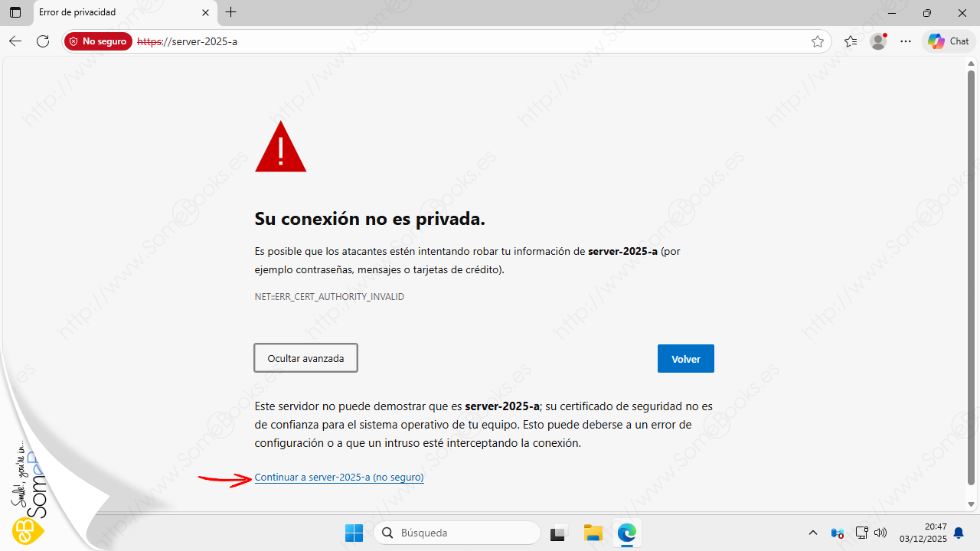Screen dimensions: 980x551
Task: Add page to favorites star icon
Action: [x=818, y=41]
